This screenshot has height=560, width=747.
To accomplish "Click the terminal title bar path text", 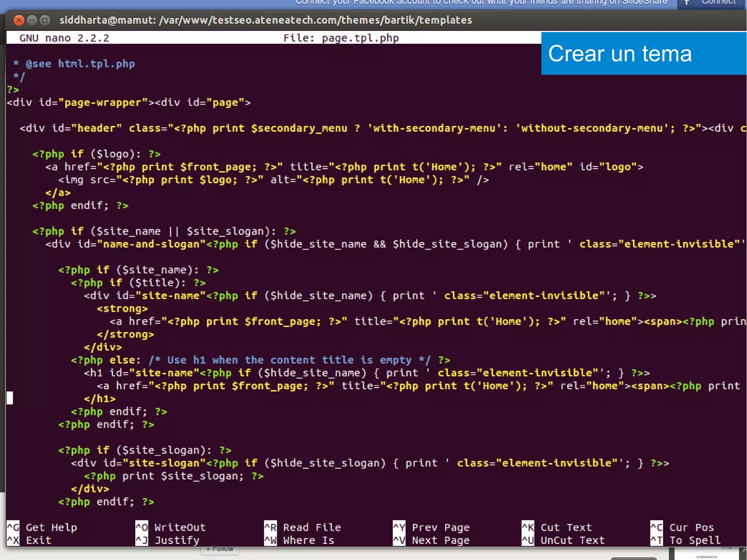I will click(266, 20).
